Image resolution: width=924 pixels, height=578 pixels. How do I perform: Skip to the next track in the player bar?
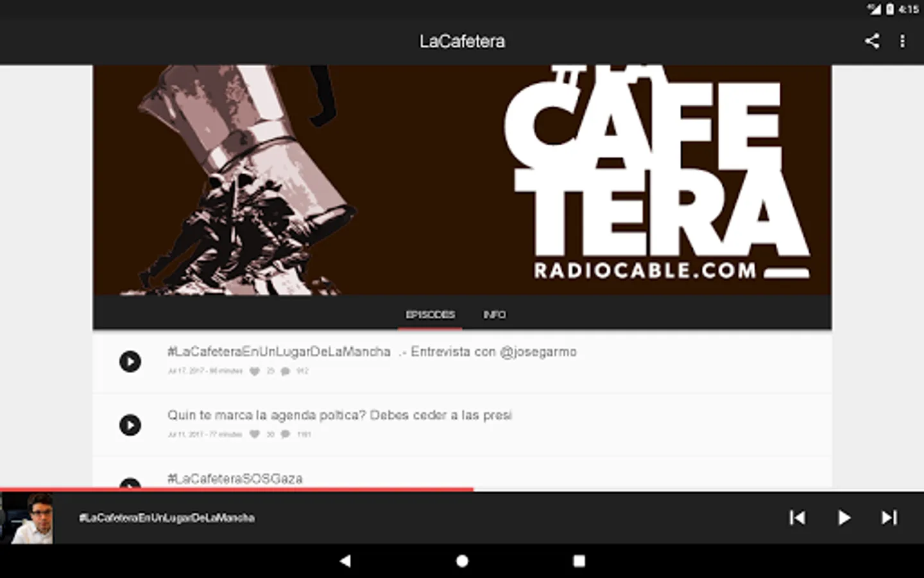[889, 518]
